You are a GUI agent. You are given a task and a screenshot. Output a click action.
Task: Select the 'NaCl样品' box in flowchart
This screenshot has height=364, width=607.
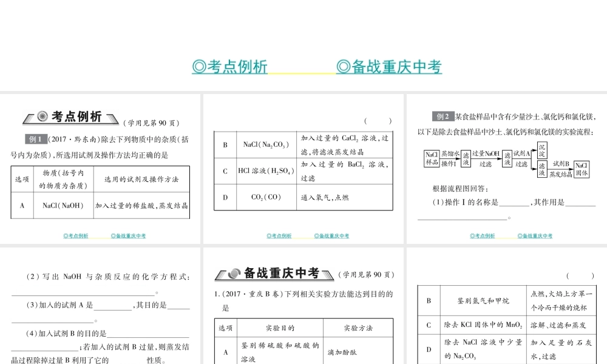click(432, 158)
